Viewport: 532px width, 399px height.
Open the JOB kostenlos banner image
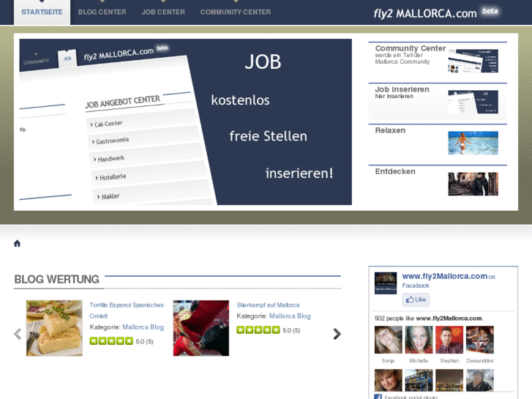186,122
